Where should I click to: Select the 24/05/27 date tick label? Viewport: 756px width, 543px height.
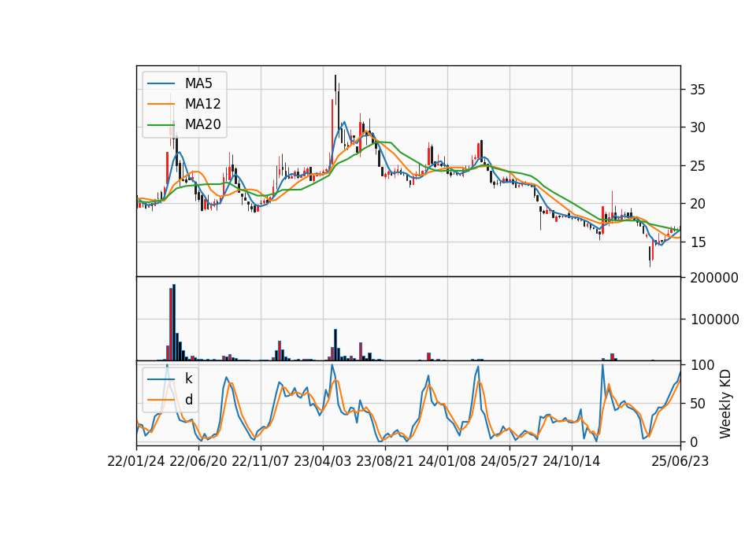[x=510, y=461]
